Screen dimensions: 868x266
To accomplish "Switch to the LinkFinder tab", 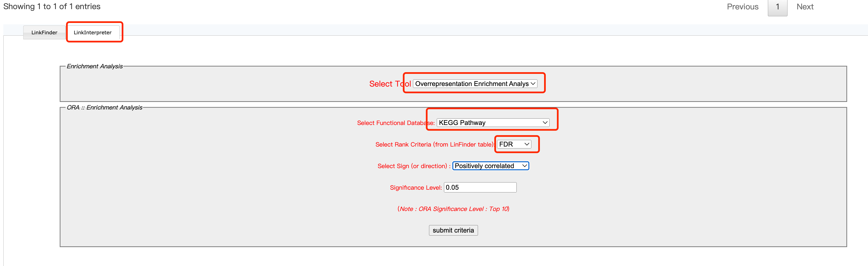I will (x=44, y=32).
